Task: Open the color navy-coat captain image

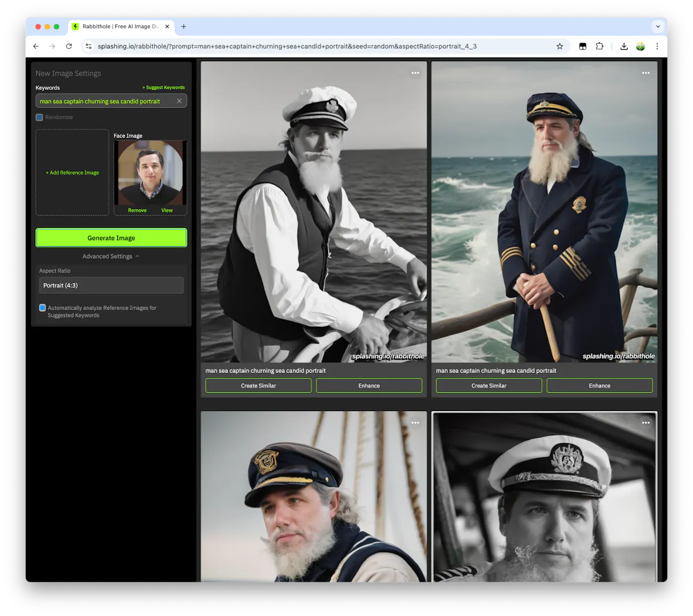Action: point(544,212)
